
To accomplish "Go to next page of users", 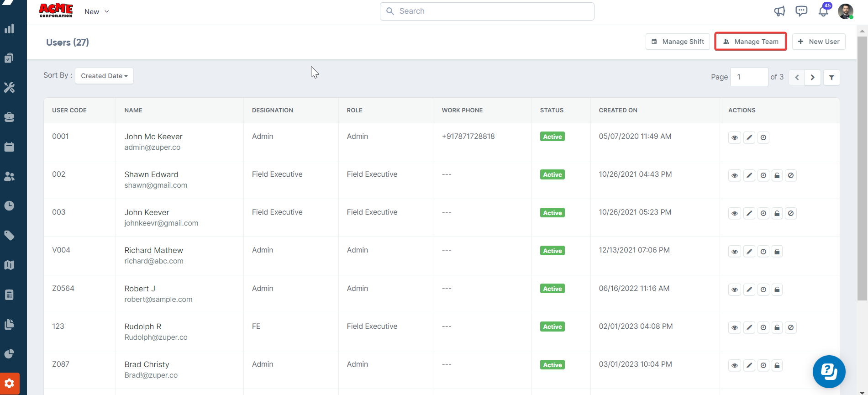I will tap(812, 78).
